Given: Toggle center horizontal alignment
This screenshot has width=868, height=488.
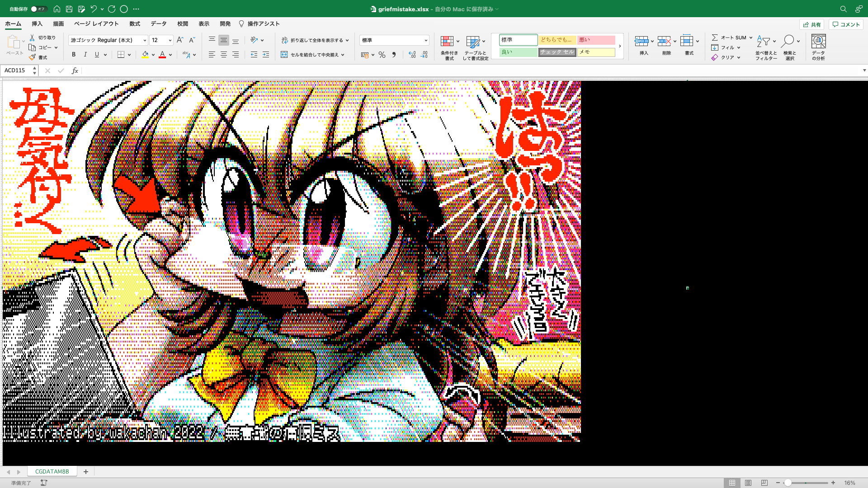Looking at the screenshot, I should click(224, 55).
